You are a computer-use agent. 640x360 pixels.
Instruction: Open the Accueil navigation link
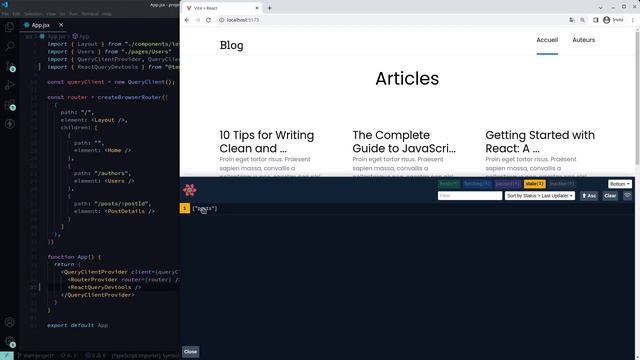click(x=547, y=40)
